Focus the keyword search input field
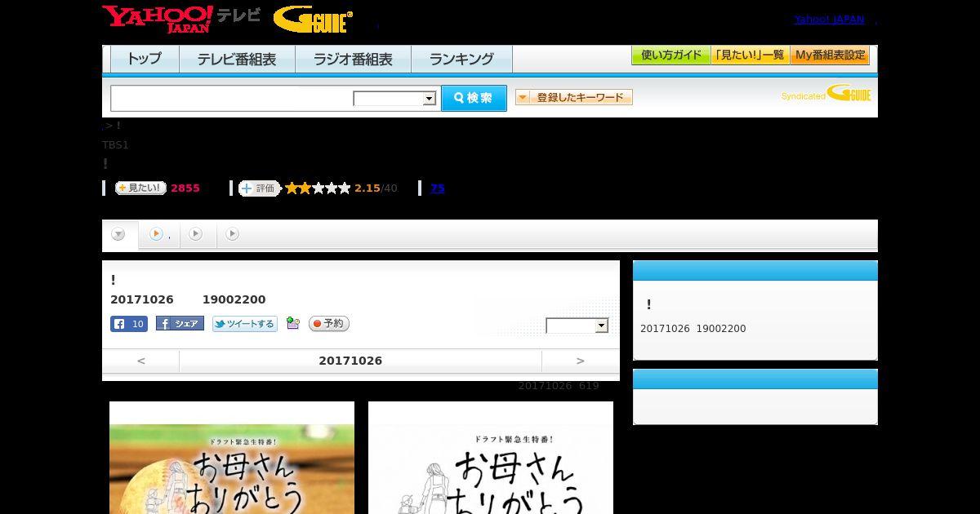 pyautogui.click(x=232, y=98)
